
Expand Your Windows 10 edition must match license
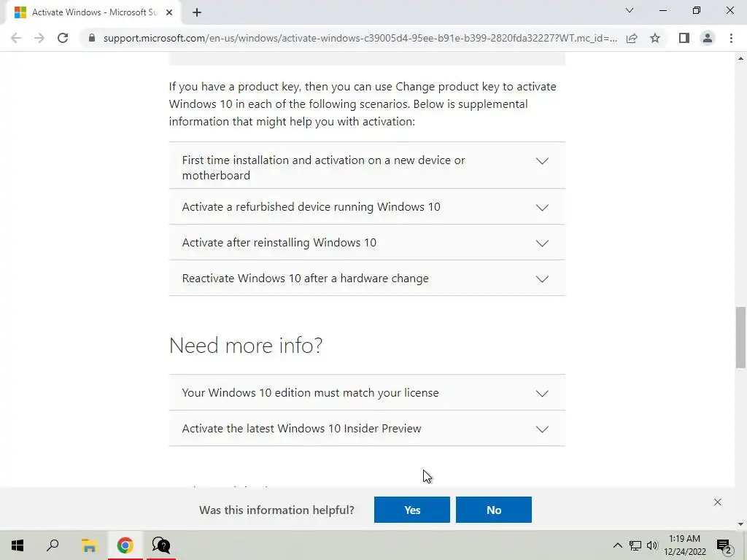pyautogui.click(x=367, y=393)
